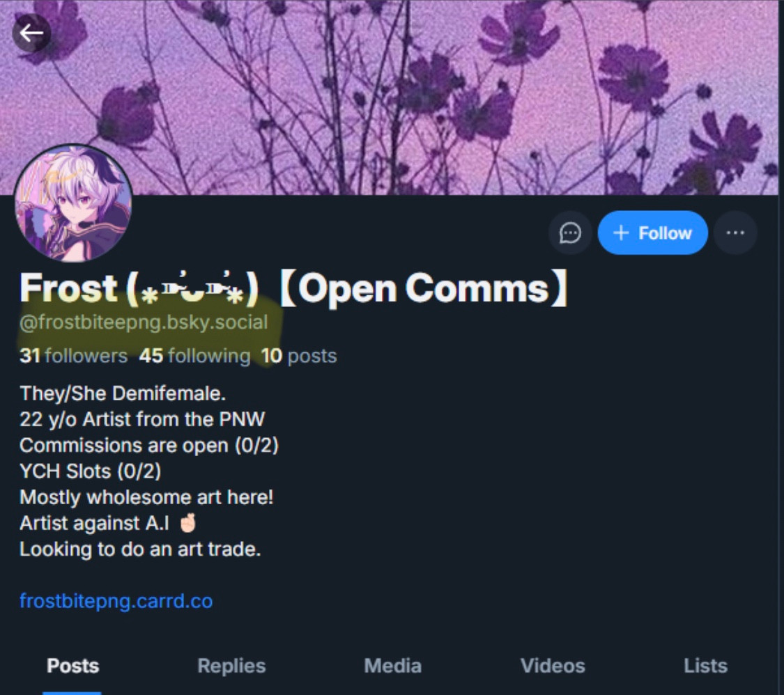784x695 pixels.
Task: Switch to the Media tab
Action: [392, 666]
